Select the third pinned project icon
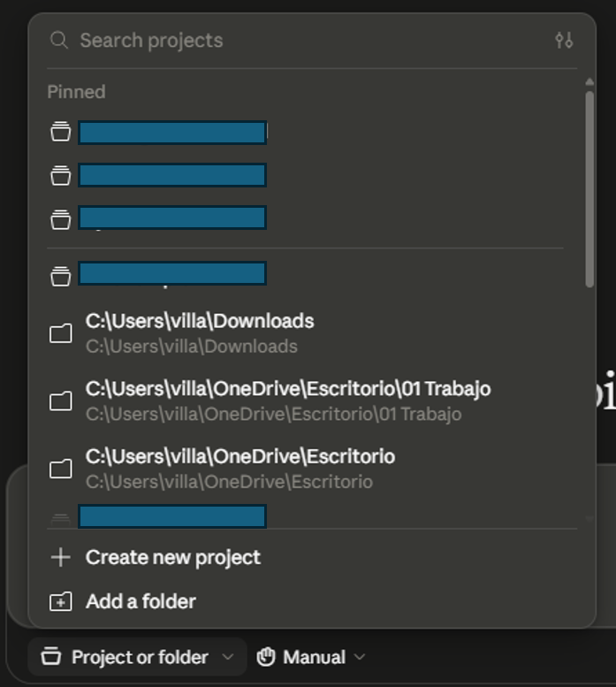The height and width of the screenshot is (687, 616). click(x=60, y=219)
